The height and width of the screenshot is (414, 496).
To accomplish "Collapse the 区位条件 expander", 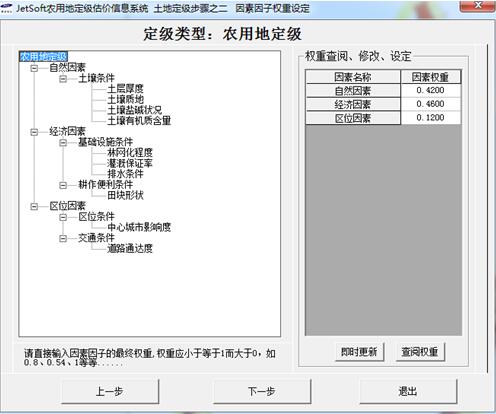I will (63, 217).
